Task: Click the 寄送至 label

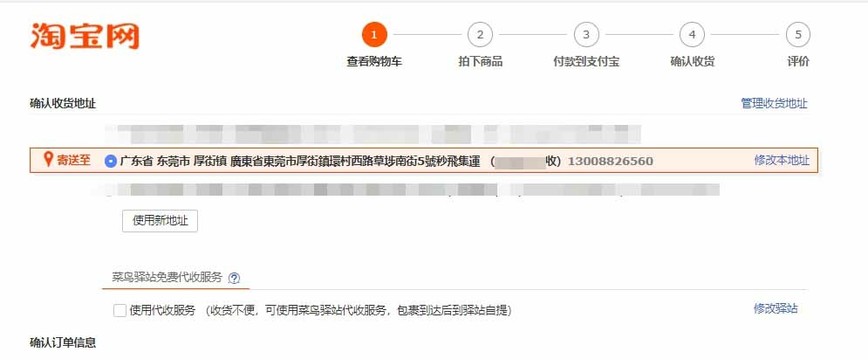Action: click(x=73, y=161)
